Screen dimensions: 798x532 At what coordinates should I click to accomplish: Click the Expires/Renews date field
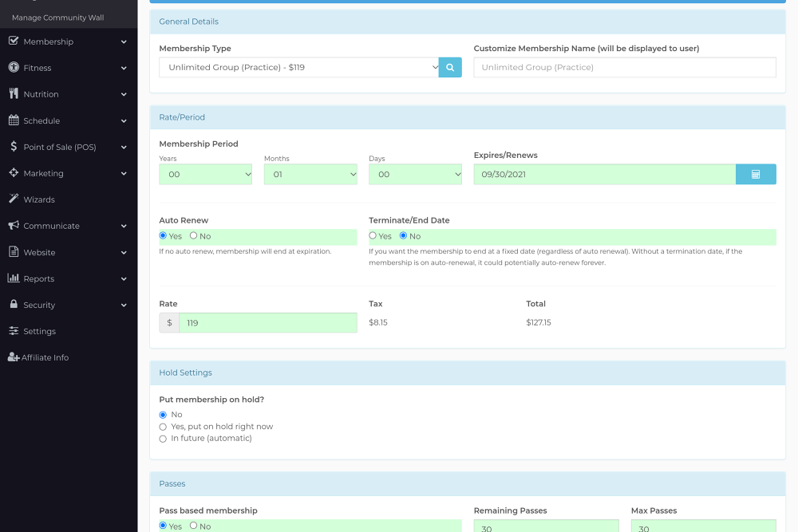605,175
